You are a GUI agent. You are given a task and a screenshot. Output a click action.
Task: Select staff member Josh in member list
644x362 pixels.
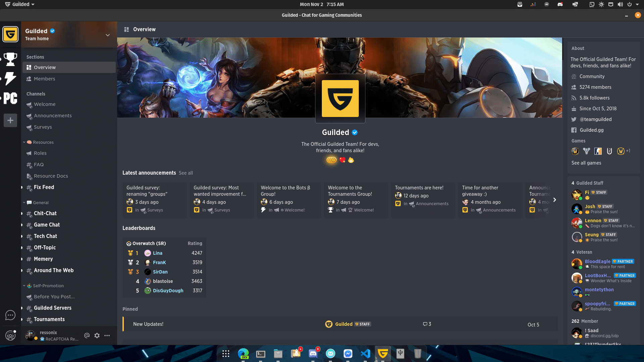[x=603, y=209]
